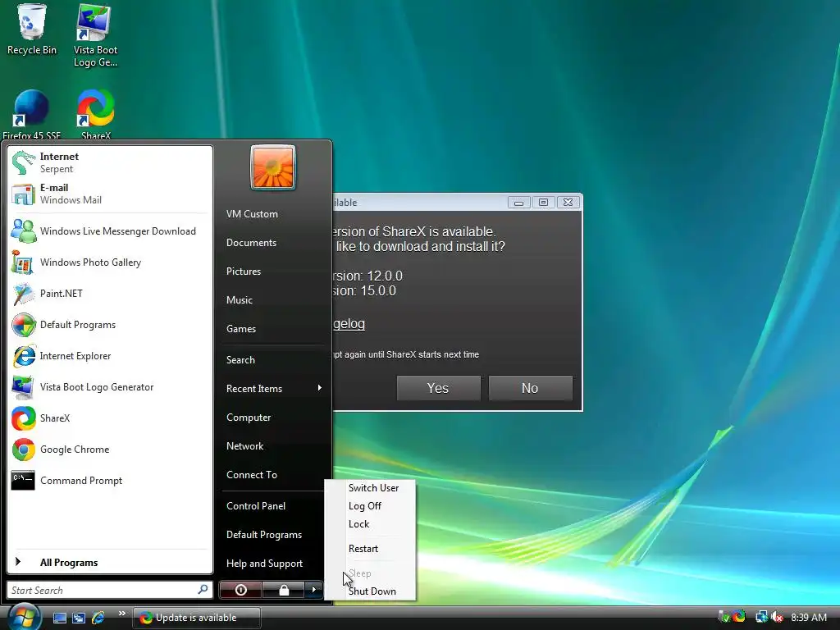Click the lock button in Start menu

pos(283,590)
